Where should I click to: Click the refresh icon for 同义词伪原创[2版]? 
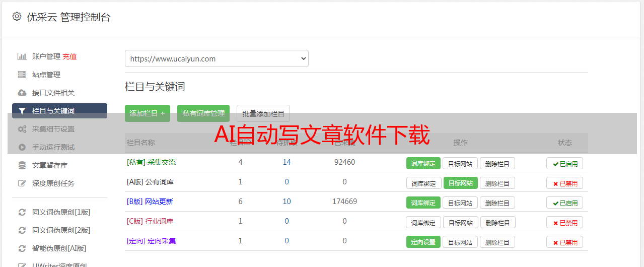[22, 230]
